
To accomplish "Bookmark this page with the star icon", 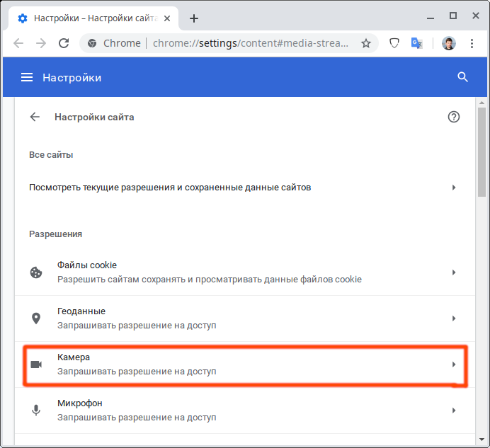I will (x=366, y=43).
